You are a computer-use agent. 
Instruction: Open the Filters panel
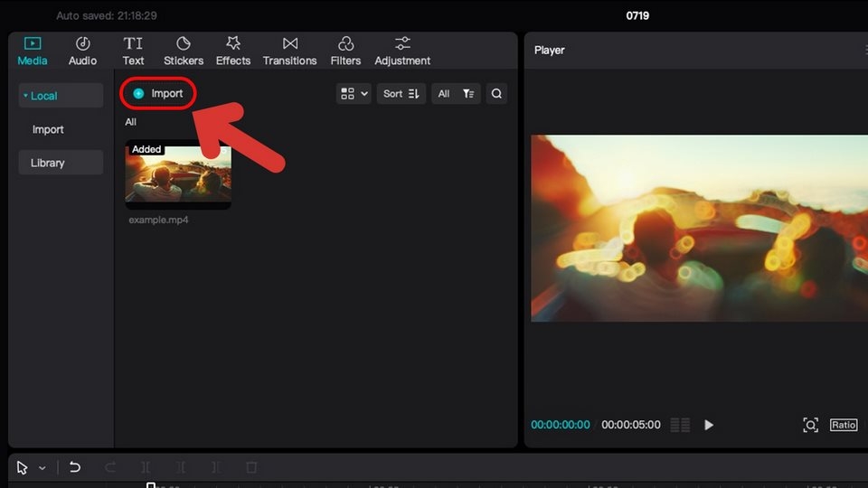pyautogui.click(x=345, y=51)
